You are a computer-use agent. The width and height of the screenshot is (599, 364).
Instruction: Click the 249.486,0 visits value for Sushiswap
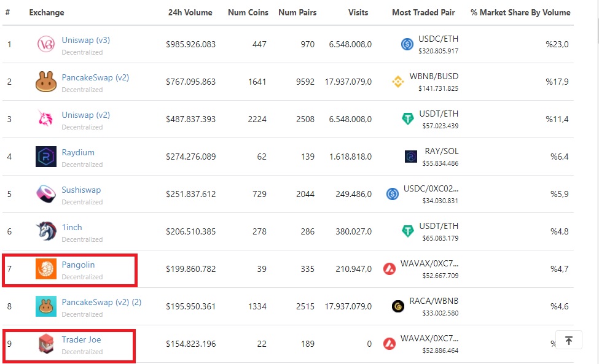pos(353,194)
